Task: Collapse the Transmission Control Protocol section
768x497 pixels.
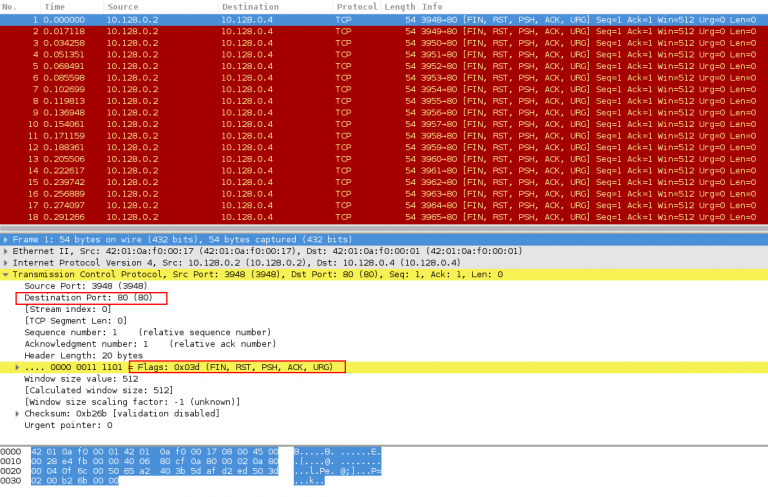Action: coord(6,274)
